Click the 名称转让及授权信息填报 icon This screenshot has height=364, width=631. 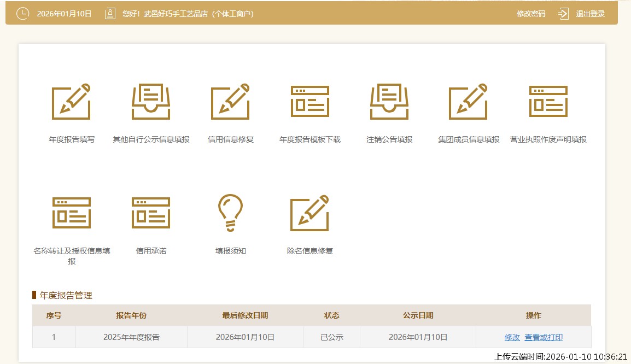[x=71, y=213]
